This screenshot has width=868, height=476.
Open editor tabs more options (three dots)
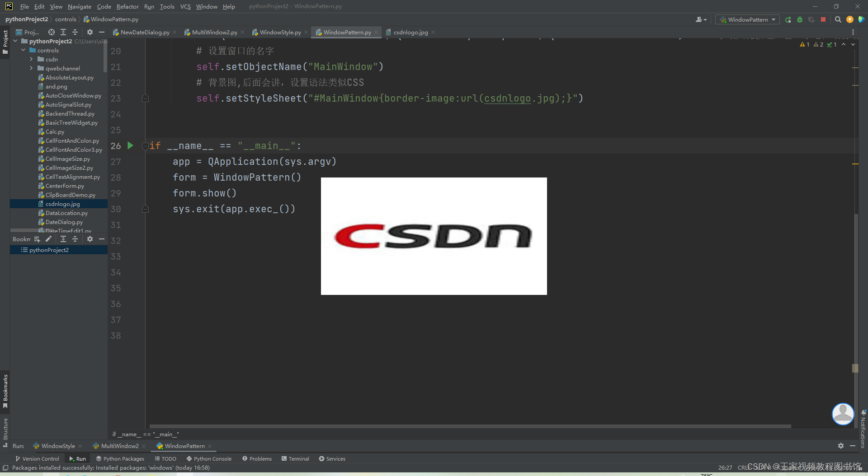[x=853, y=32]
